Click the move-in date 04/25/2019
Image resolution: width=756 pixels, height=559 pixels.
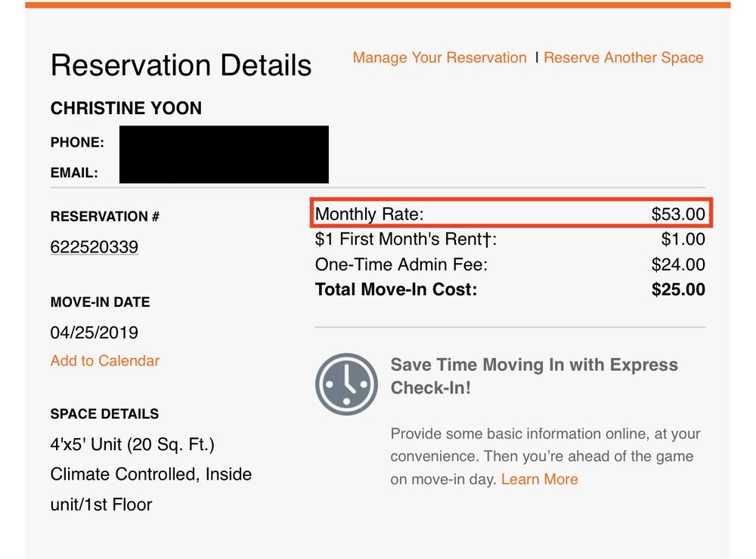94,333
